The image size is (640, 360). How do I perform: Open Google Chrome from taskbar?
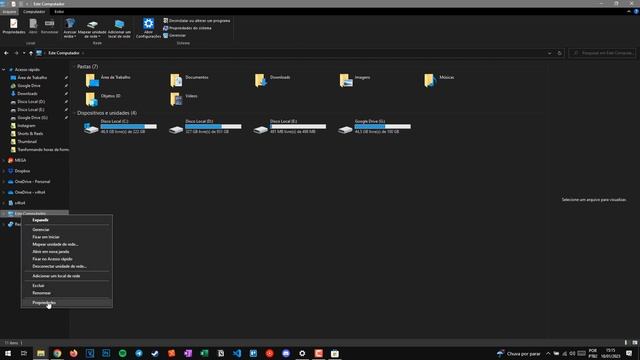coord(57,353)
